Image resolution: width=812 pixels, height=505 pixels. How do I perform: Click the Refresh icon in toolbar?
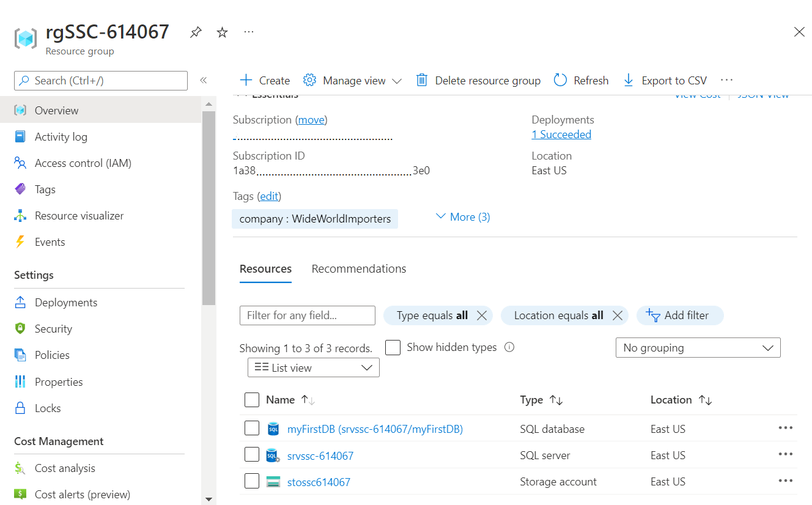tap(560, 80)
